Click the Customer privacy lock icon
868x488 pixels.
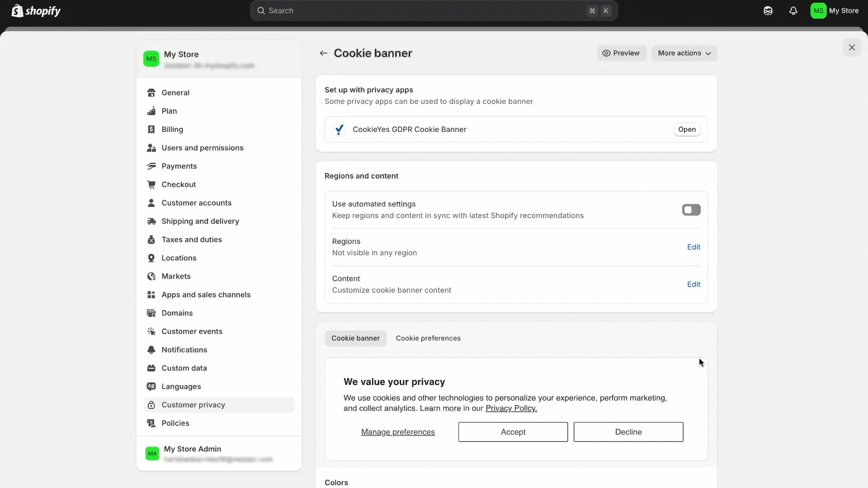151,405
